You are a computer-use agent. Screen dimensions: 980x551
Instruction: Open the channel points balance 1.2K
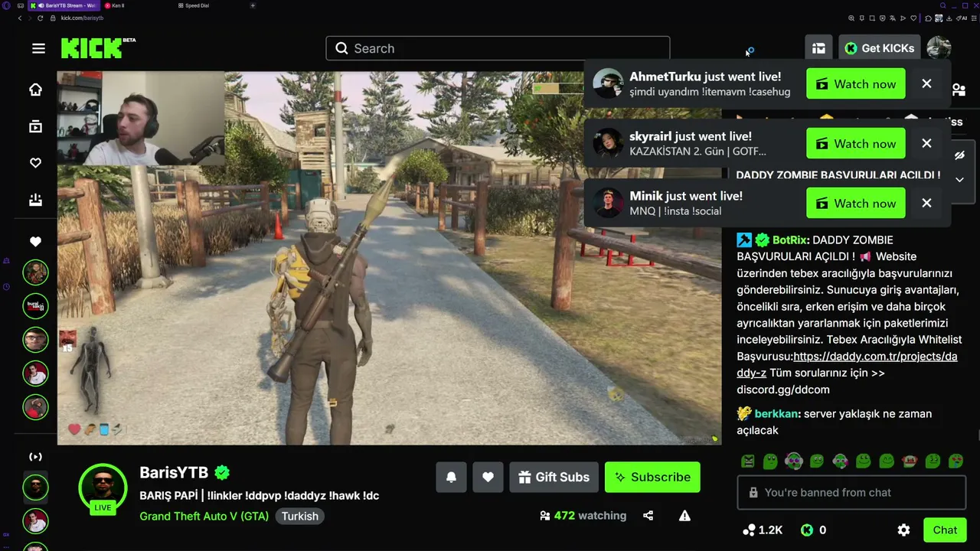(x=762, y=530)
